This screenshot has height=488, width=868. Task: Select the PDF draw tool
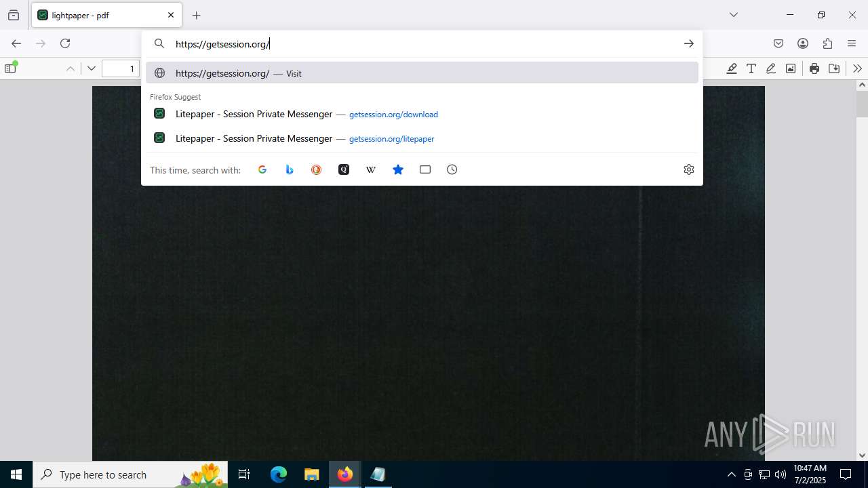click(x=771, y=68)
